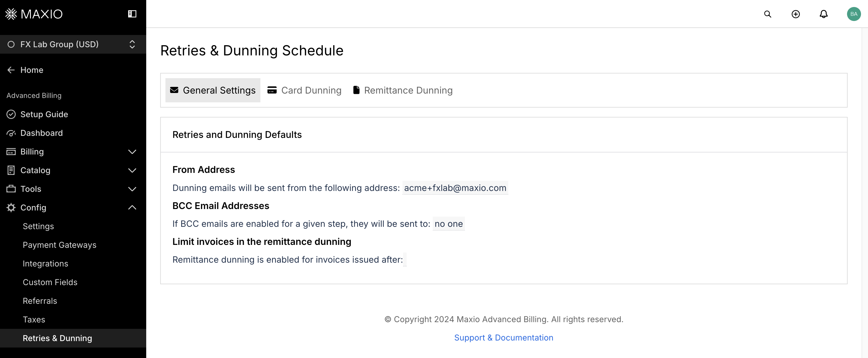The image size is (868, 358).
Task: Open Dashboard page
Action: [41, 133]
